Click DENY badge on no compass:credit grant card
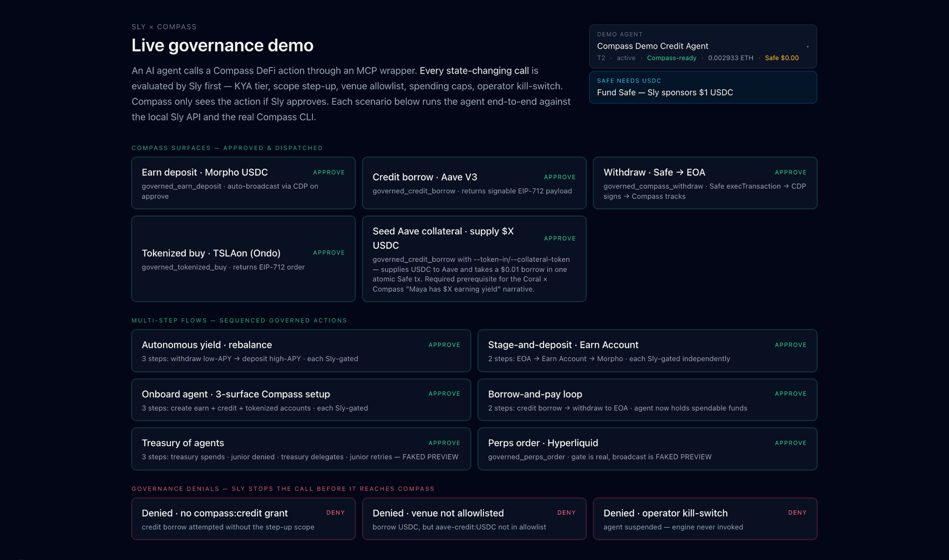 335,513
